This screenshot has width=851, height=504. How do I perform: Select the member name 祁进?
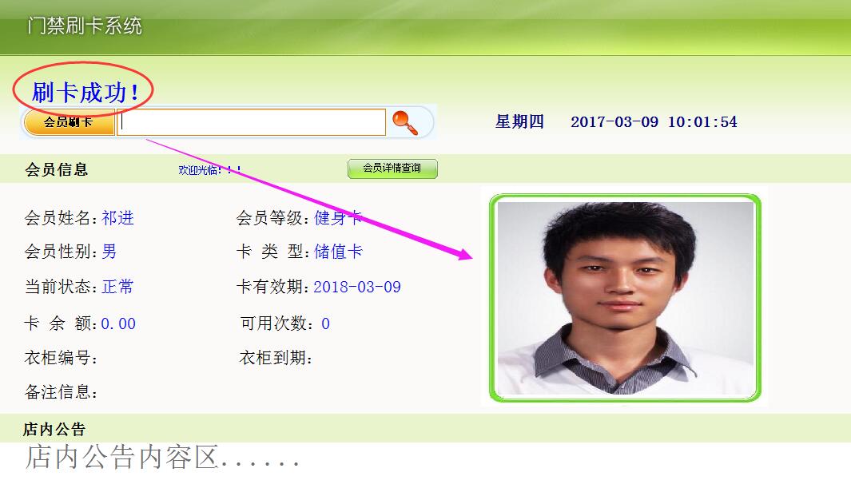(x=117, y=218)
